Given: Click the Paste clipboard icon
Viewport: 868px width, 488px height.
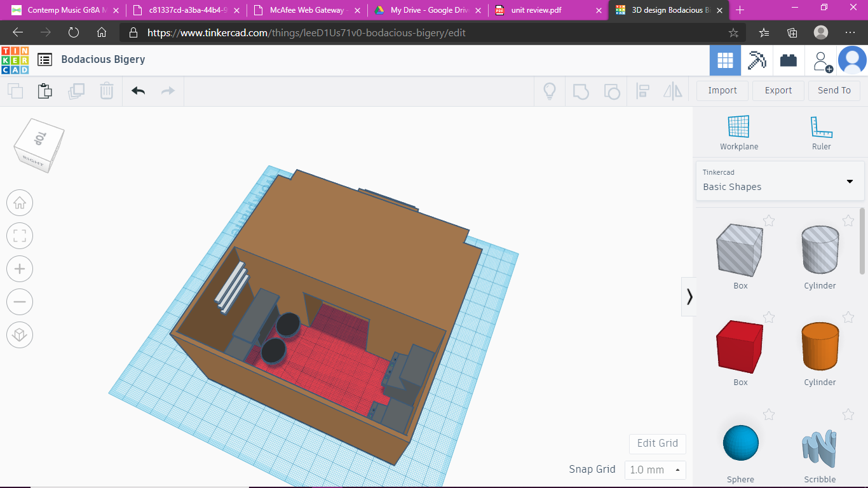Looking at the screenshot, I should click(45, 91).
